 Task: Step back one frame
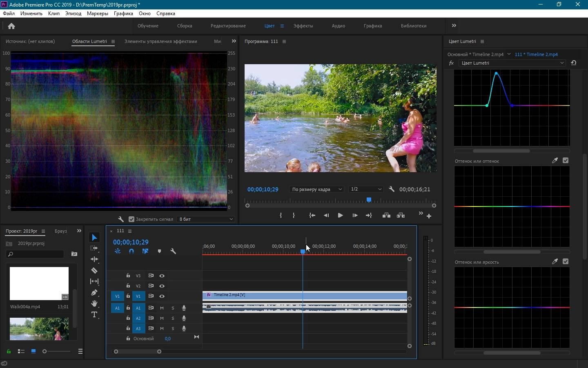tap(326, 215)
